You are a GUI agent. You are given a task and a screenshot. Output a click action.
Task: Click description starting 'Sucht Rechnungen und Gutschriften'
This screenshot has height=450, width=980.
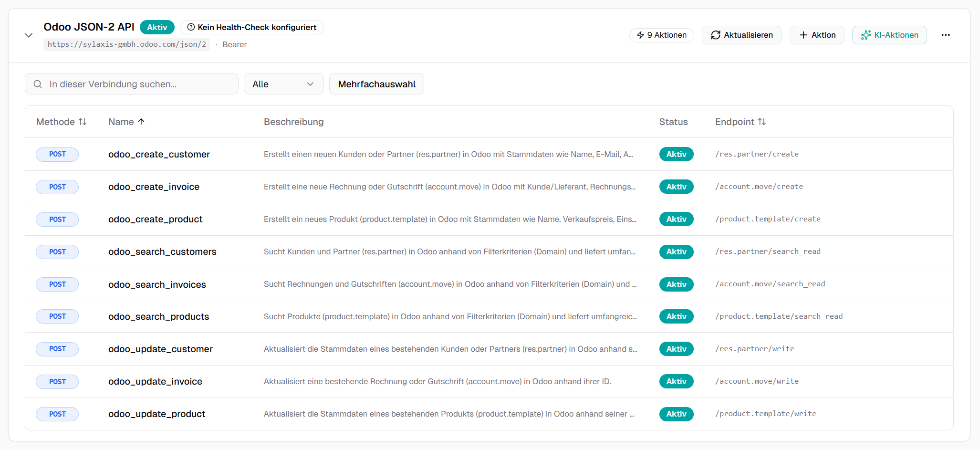pos(450,284)
